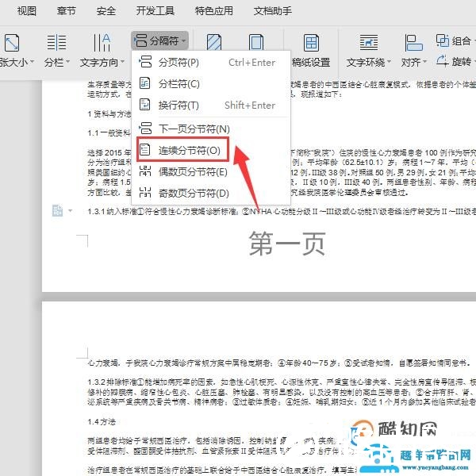
Task: Toggle the 分隔符 breaks dropdown button
Action: (x=160, y=40)
